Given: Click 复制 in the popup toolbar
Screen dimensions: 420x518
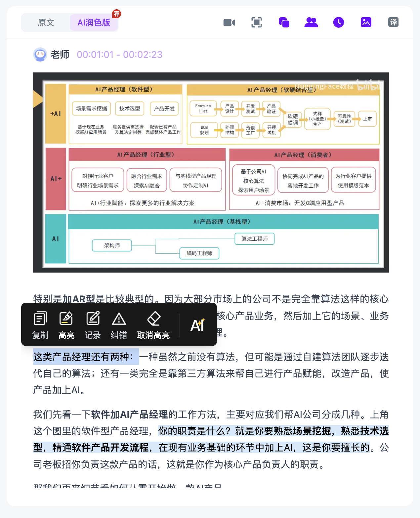Looking at the screenshot, I should (x=40, y=325).
